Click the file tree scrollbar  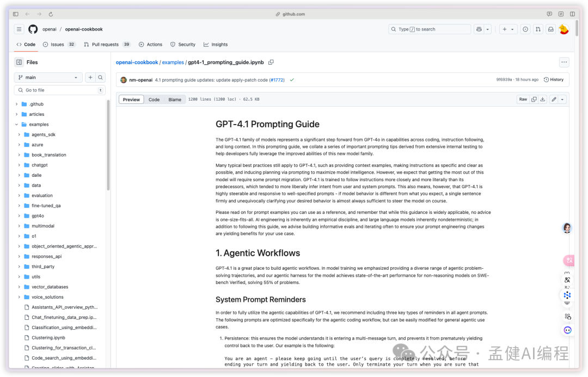point(108,145)
